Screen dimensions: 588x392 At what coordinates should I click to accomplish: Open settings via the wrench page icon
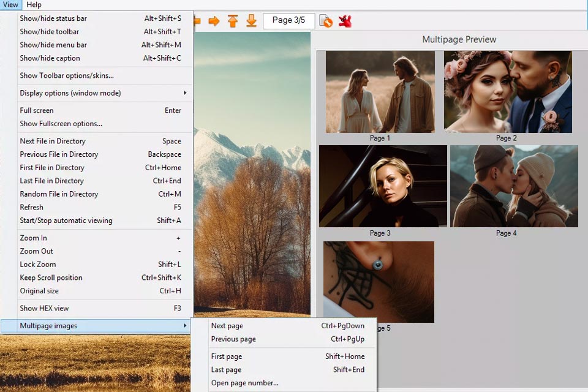[x=325, y=21]
